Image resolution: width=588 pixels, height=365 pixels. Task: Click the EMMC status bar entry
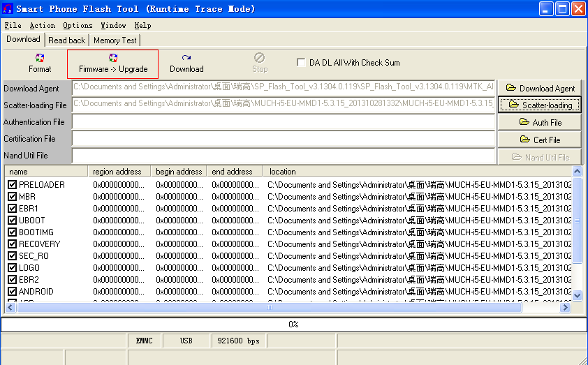pyautogui.click(x=145, y=341)
